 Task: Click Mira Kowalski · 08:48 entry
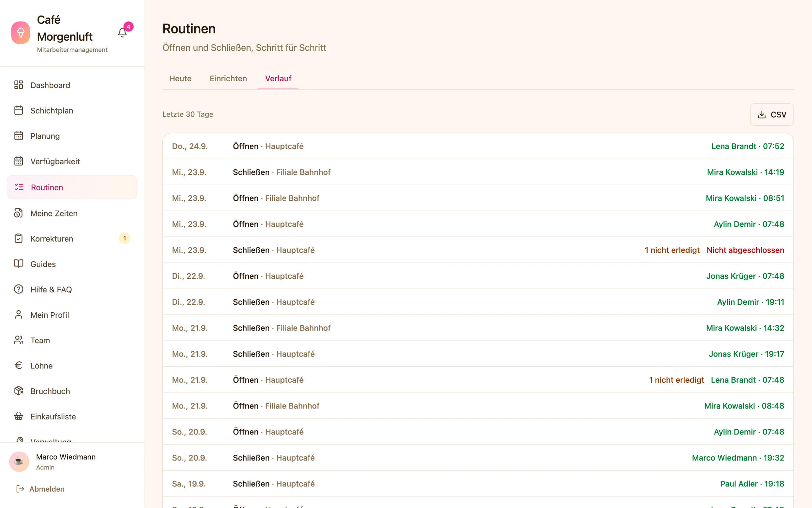tap(744, 406)
